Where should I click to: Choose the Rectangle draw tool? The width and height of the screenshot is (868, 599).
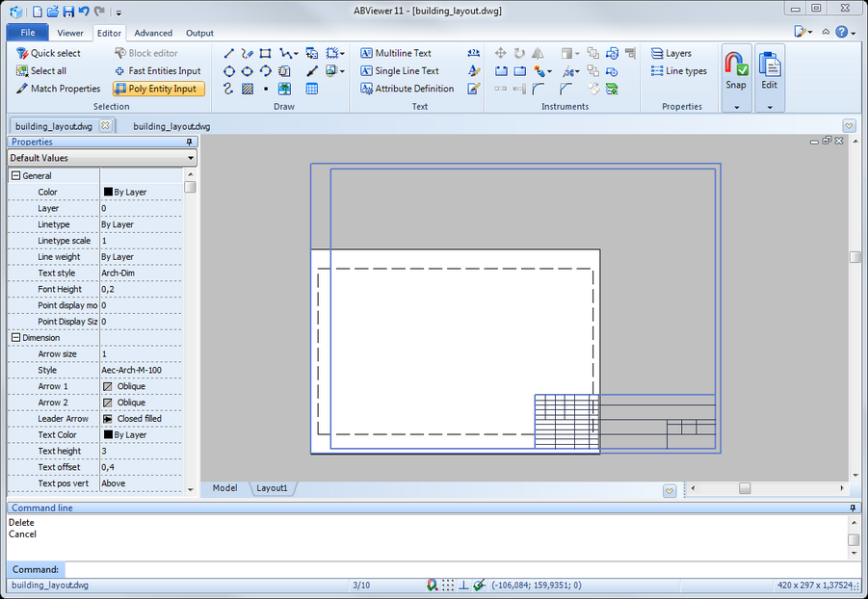coord(266,53)
